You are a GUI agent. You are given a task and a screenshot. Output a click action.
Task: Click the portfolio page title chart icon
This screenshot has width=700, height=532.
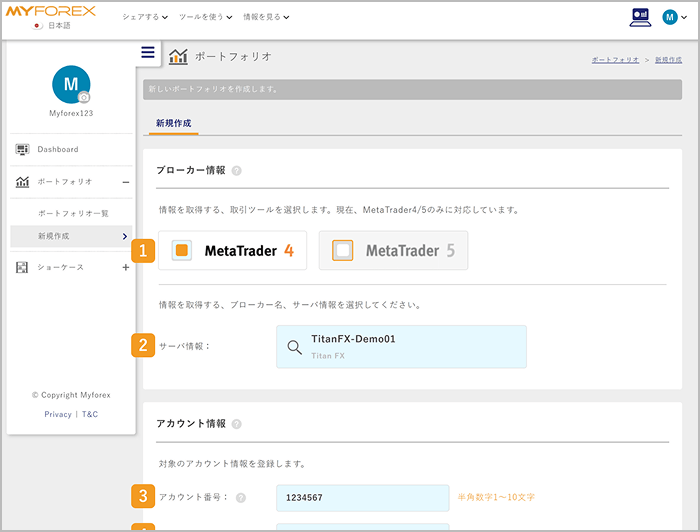178,57
